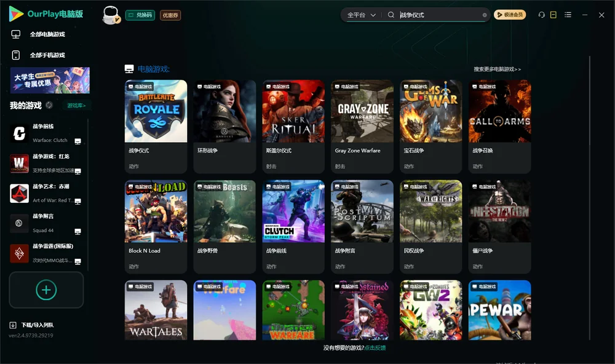Open the Gems of War 宝石战争 card

click(430, 126)
